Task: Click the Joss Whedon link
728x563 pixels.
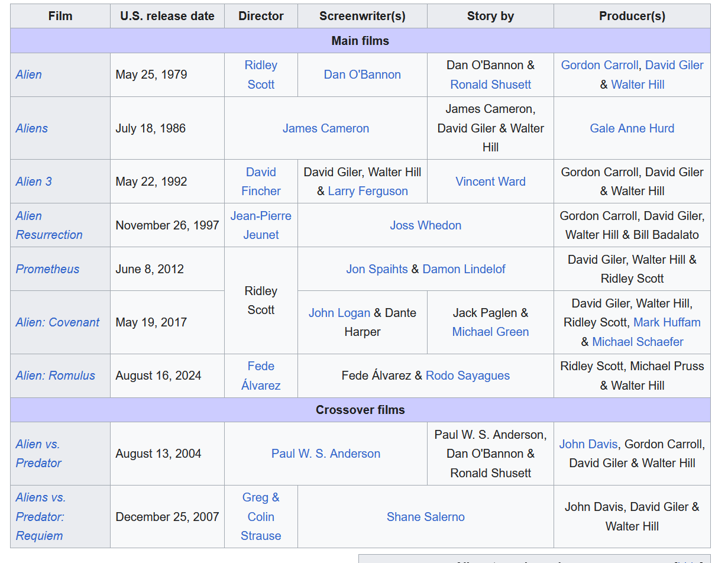Action: [425, 225]
